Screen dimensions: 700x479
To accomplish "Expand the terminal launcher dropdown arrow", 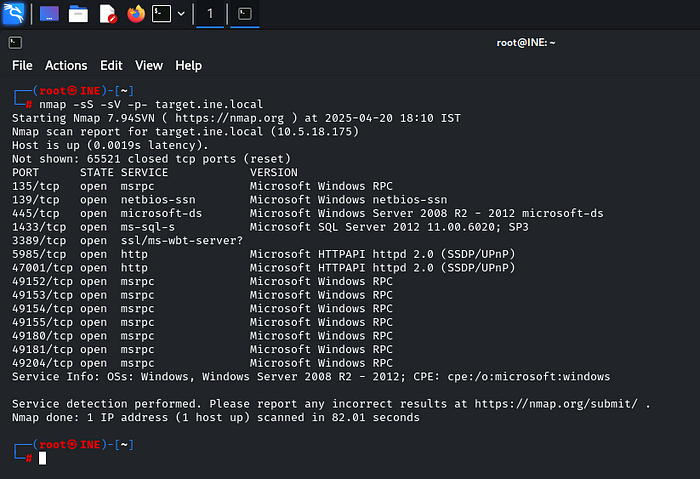I will pyautogui.click(x=181, y=14).
